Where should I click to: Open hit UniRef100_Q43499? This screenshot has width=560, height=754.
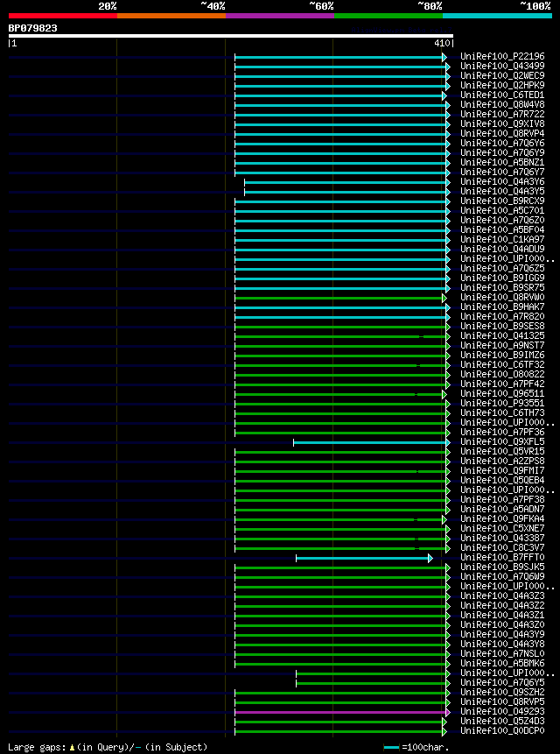point(502,67)
